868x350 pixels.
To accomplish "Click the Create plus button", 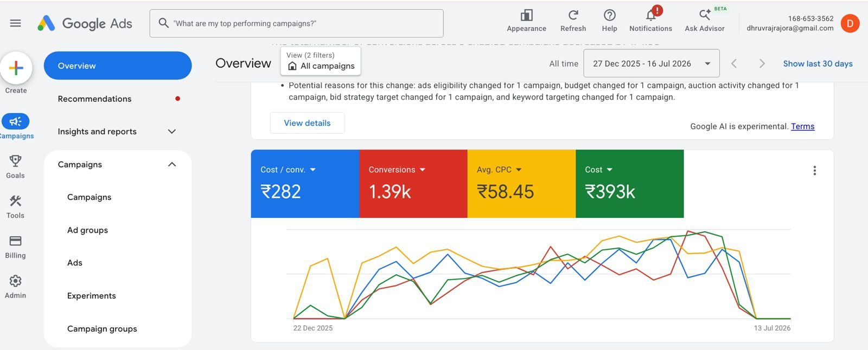I will tap(16, 68).
